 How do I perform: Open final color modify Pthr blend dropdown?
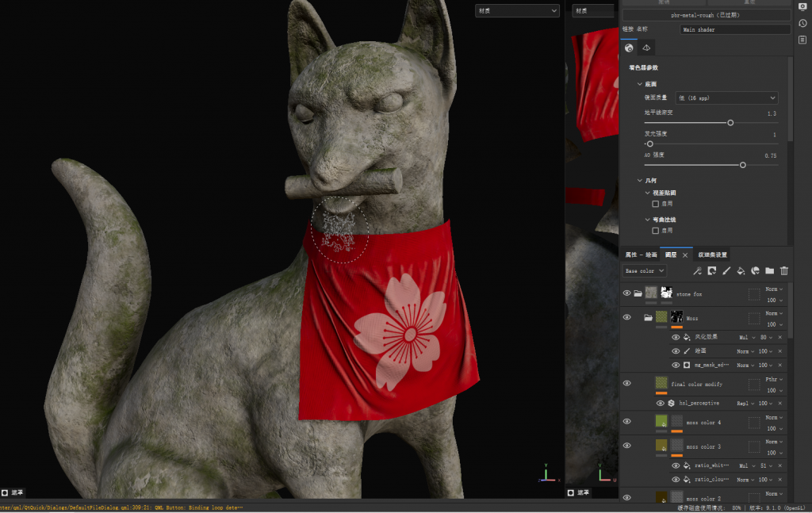pos(774,379)
